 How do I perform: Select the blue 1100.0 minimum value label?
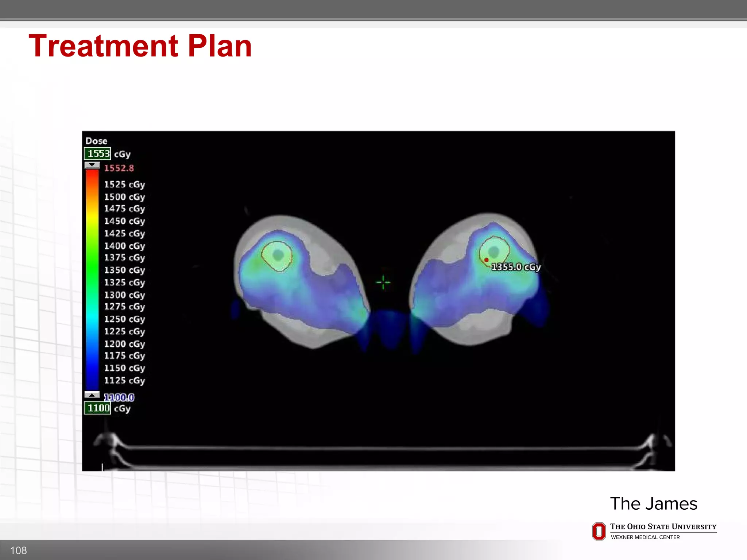click(x=119, y=397)
